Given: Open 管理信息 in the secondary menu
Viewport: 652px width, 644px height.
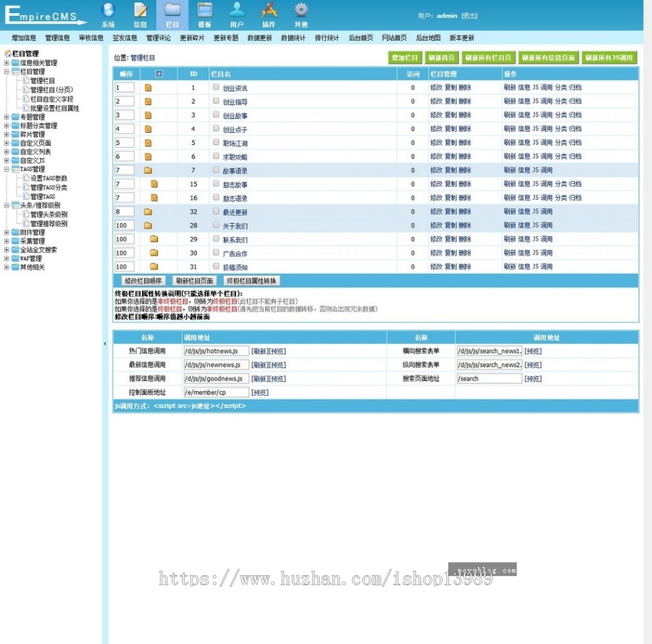Looking at the screenshot, I should (57, 38).
